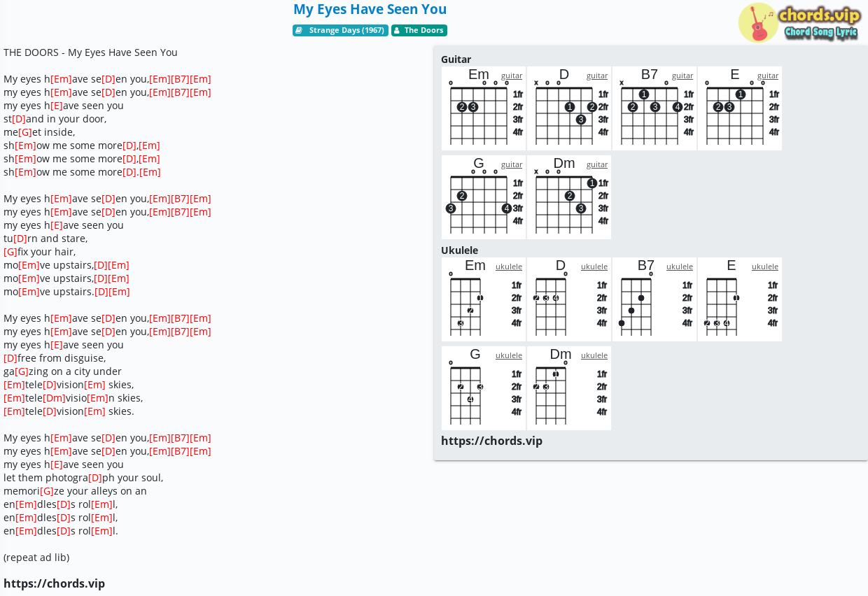Click 'THE DOORS - My Eyes Have Seen You' heading line

pyautogui.click(x=90, y=52)
